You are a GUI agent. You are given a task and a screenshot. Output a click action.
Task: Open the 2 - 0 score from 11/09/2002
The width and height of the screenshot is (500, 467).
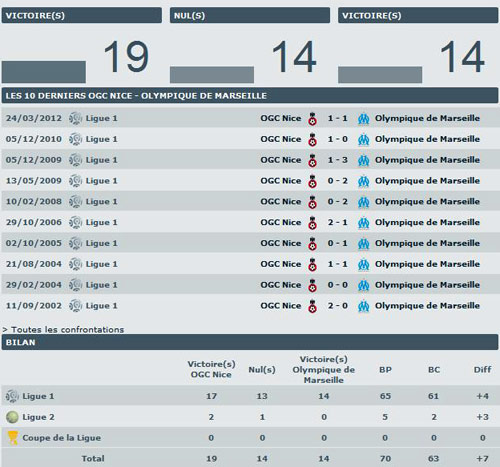point(338,306)
